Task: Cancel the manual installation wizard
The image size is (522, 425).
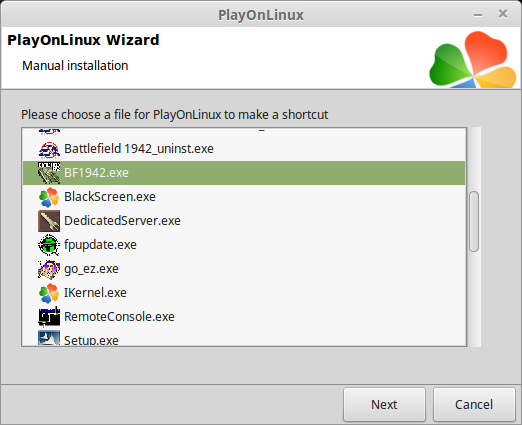Action: click(474, 405)
